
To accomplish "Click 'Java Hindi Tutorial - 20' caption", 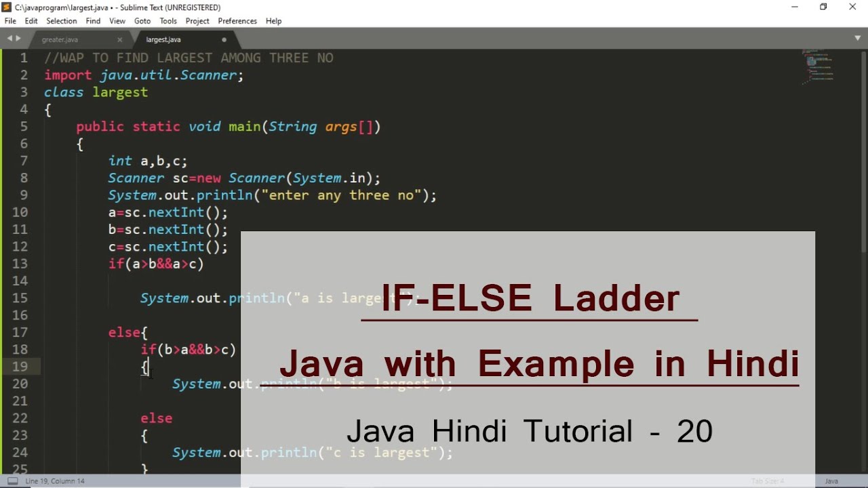I will 530,431.
